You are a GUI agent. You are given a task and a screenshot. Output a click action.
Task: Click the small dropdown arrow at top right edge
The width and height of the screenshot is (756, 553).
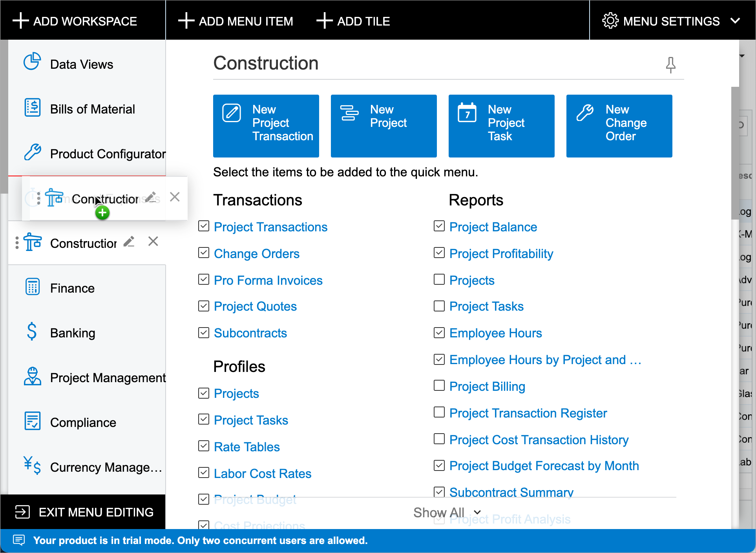point(742,56)
